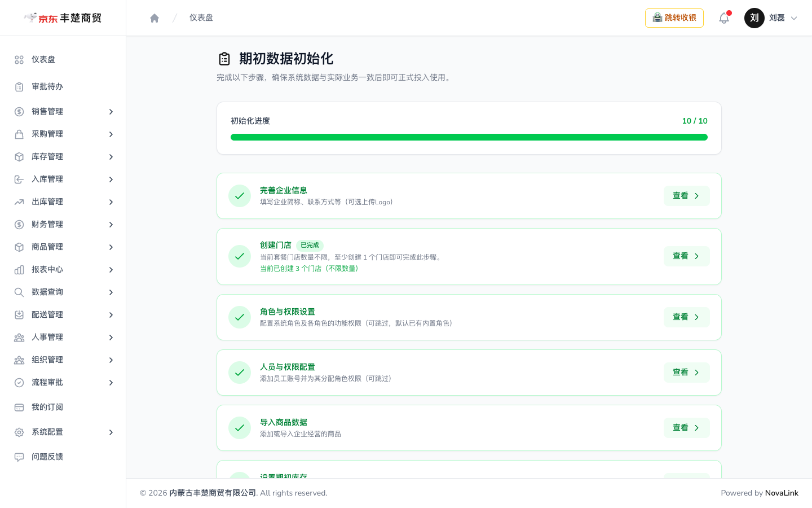Click the green check icon for 完善企业信息
Screen dimensions: 812x508
coord(240,196)
